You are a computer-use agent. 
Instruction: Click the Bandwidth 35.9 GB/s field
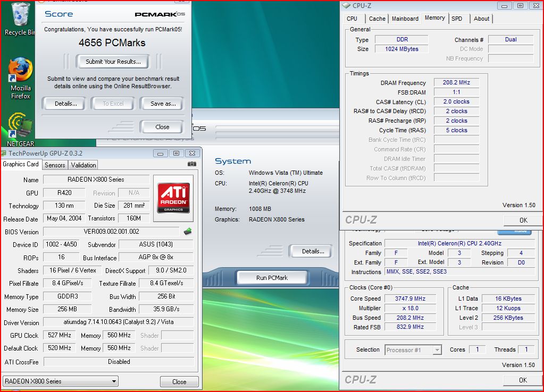(166, 309)
